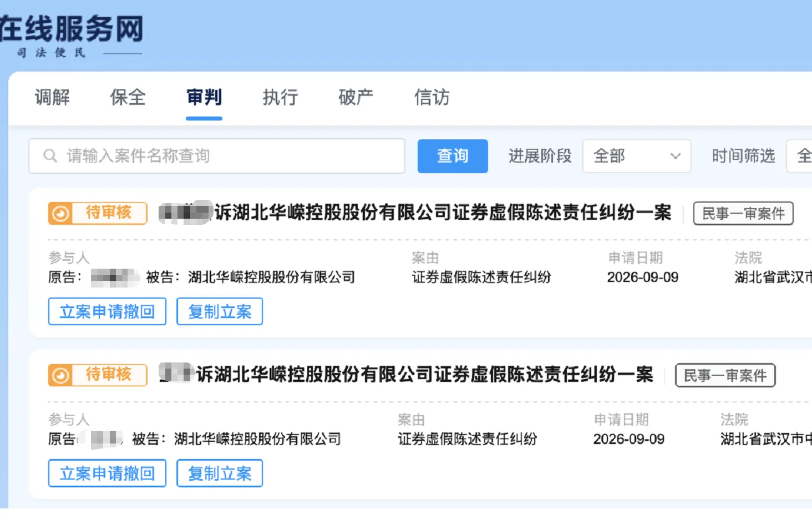This screenshot has width=812, height=514.
Task: Open the first case title link
Action: (415, 213)
